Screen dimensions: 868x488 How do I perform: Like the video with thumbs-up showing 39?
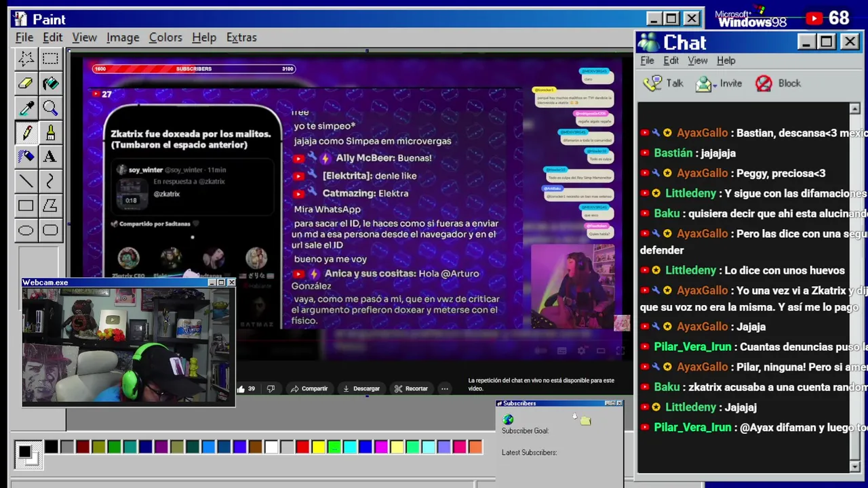pos(246,388)
